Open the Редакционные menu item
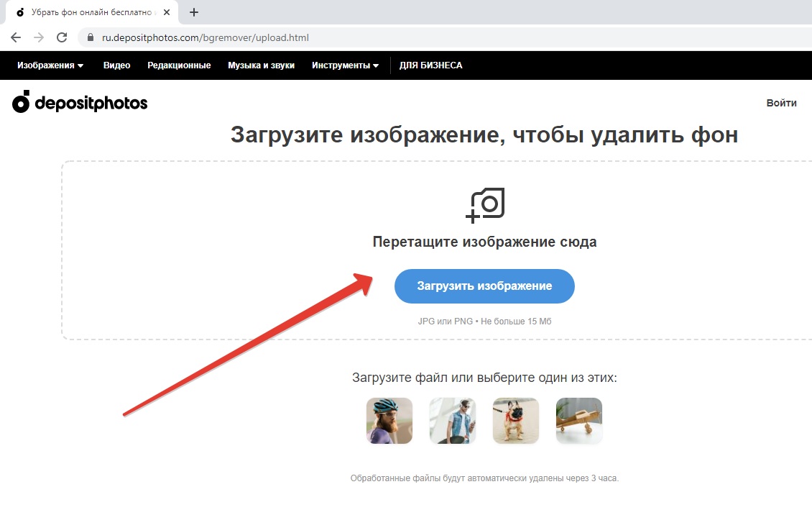This screenshot has height=515, width=812. click(179, 65)
